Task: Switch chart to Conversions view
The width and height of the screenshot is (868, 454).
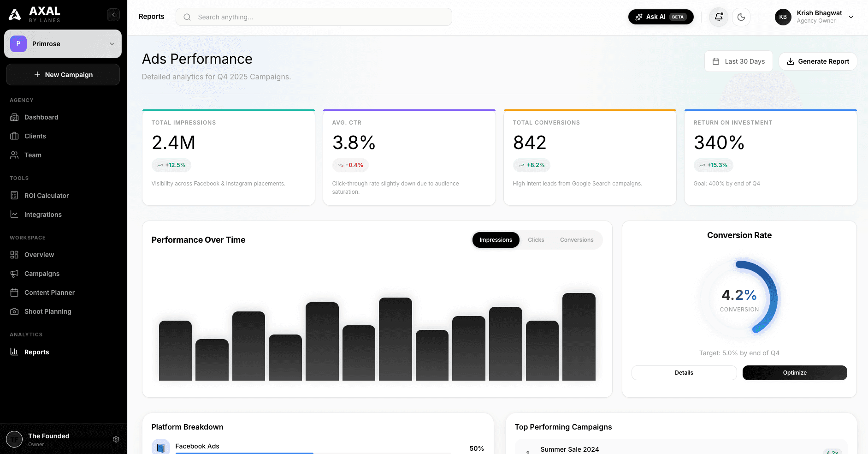Action: [x=576, y=240]
